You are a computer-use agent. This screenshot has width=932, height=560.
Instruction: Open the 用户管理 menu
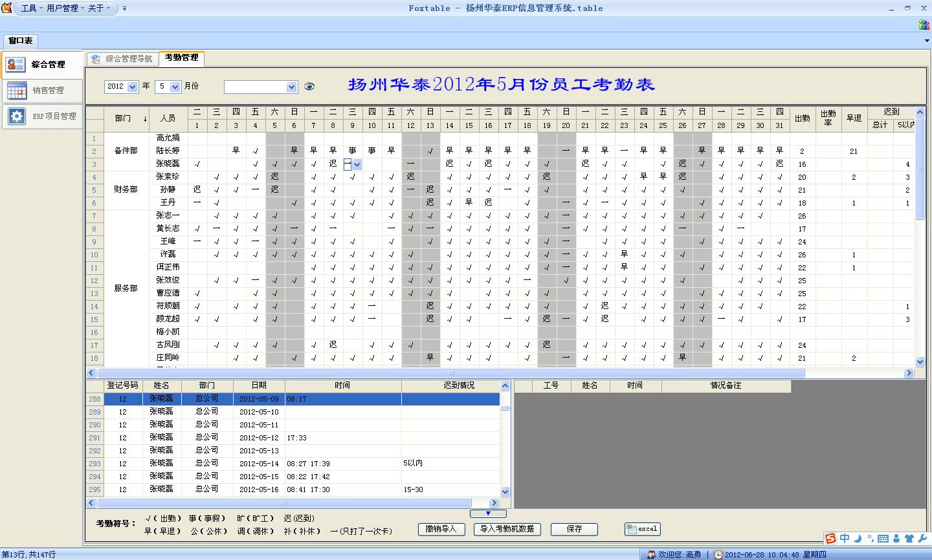(x=65, y=8)
